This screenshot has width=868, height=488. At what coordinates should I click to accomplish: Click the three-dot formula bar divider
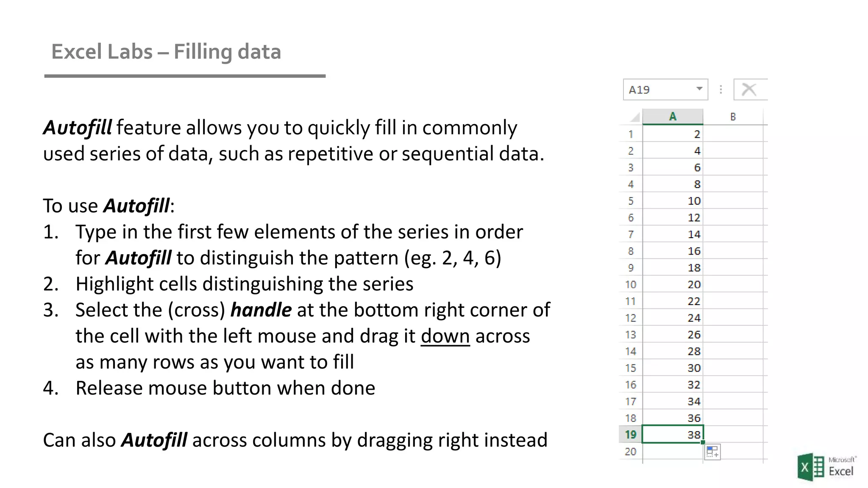(x=721, y=89)
